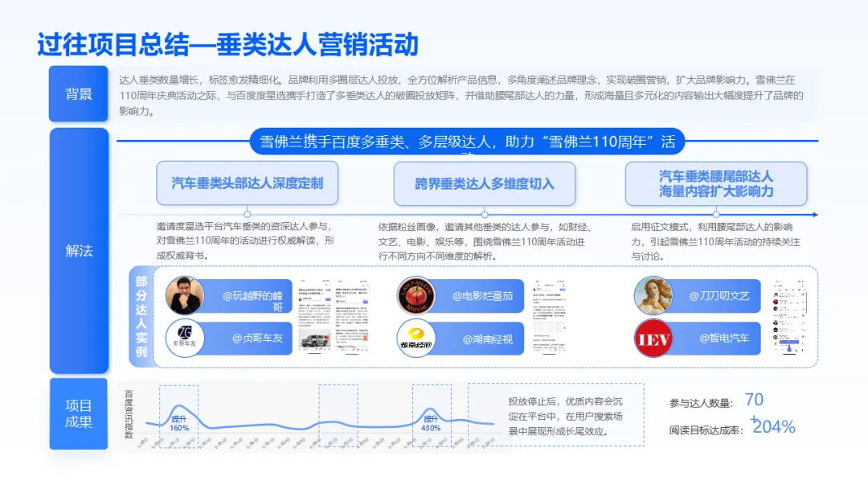Click the timeline node under 跨界垂类达人多维度切入
The width and height of the screenshot is (868, 489).
pyautogui.click(x=485, y=214)
